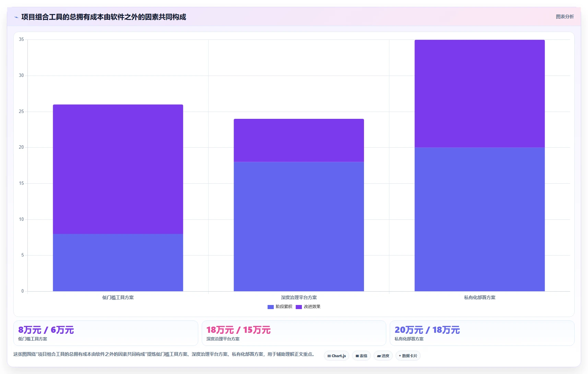This screenshot has width=588, height=374.
Task: Click the 表格 tag
Action: [x=361, y=356]
